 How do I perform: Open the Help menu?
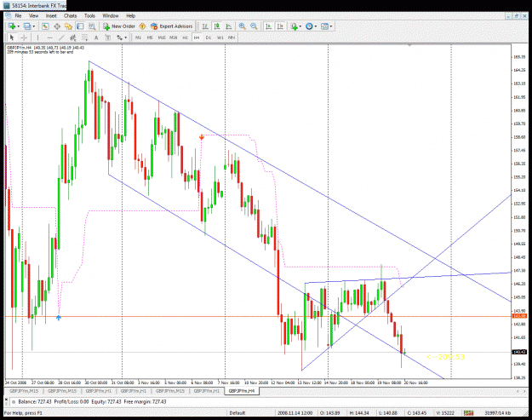tap(130, 15)
